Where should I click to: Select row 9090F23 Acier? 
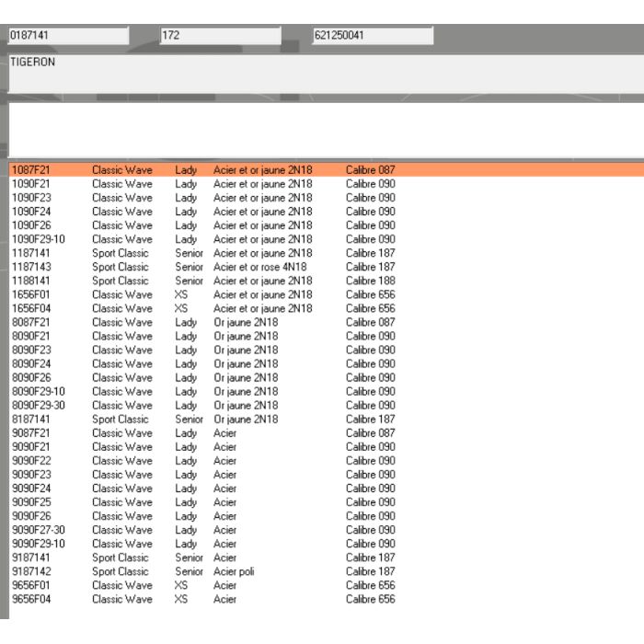click(x=326, y=475)
